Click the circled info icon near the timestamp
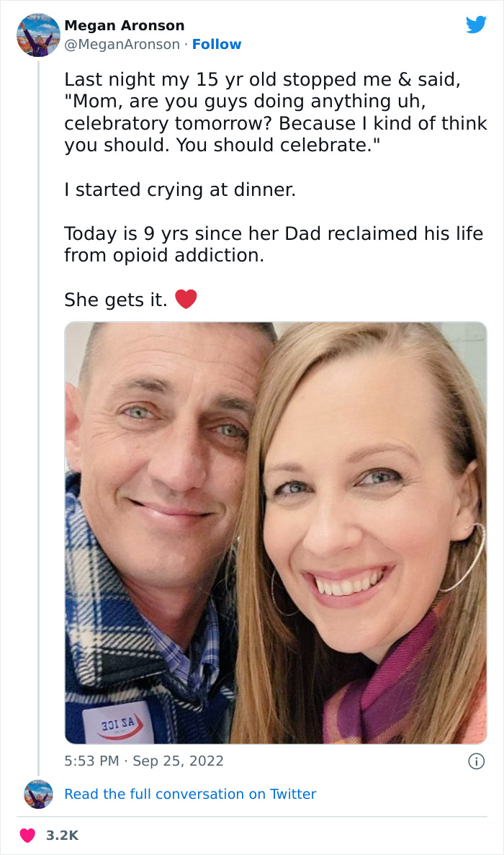504x855 pixels. (x=478, y=761)
